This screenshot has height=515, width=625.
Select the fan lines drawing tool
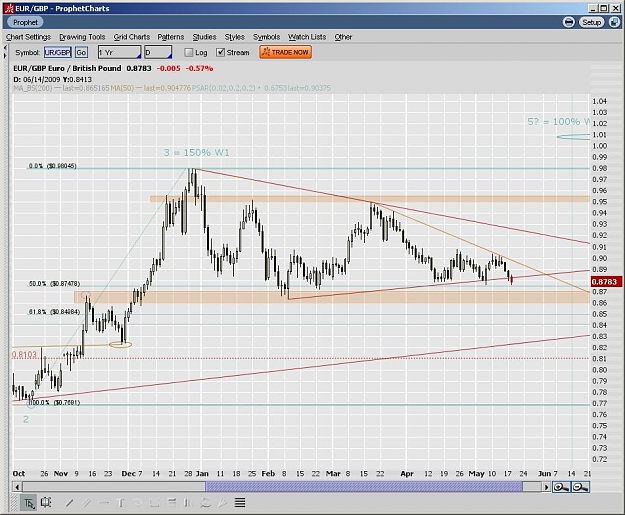[222, 503]
